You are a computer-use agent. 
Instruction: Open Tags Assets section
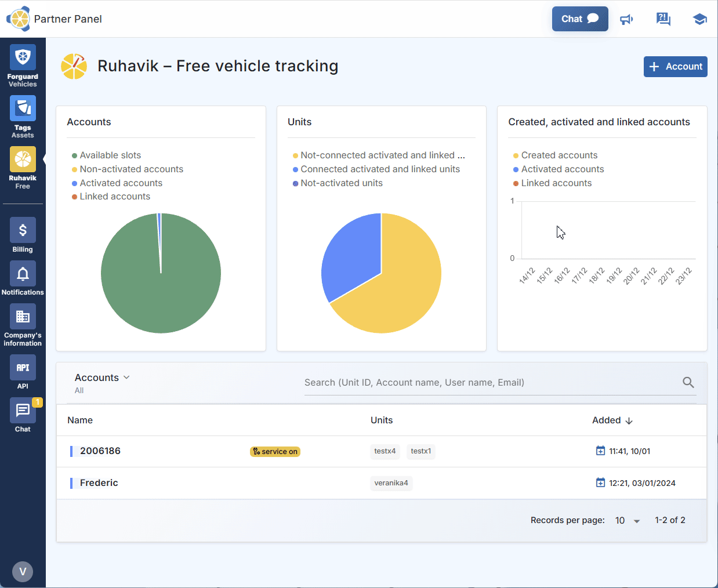(23, 117)
